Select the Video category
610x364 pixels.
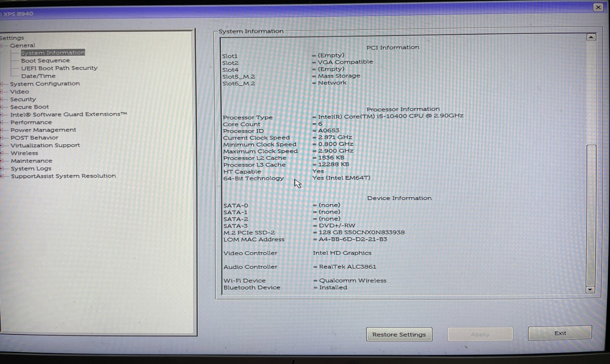tap(19, 92)
